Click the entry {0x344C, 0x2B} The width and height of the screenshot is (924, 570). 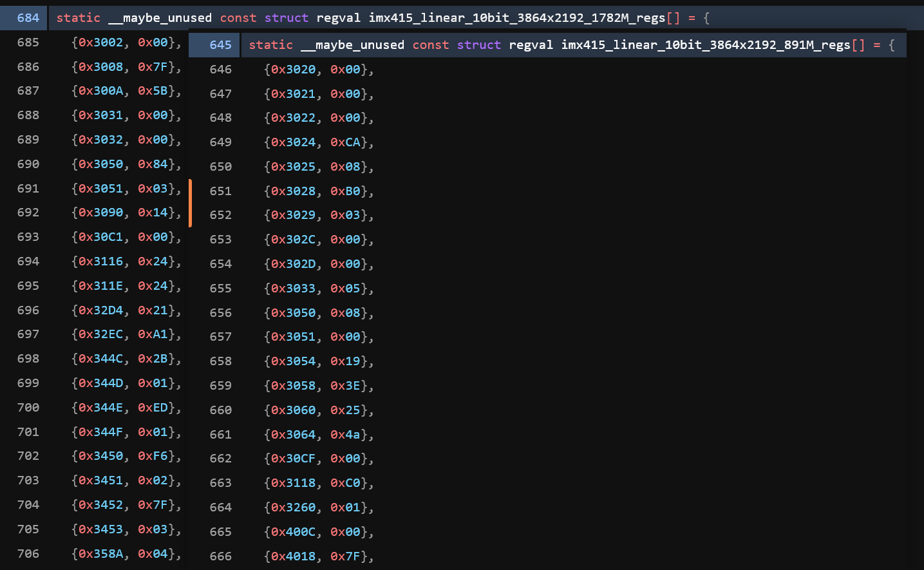(x=126, y=359)
